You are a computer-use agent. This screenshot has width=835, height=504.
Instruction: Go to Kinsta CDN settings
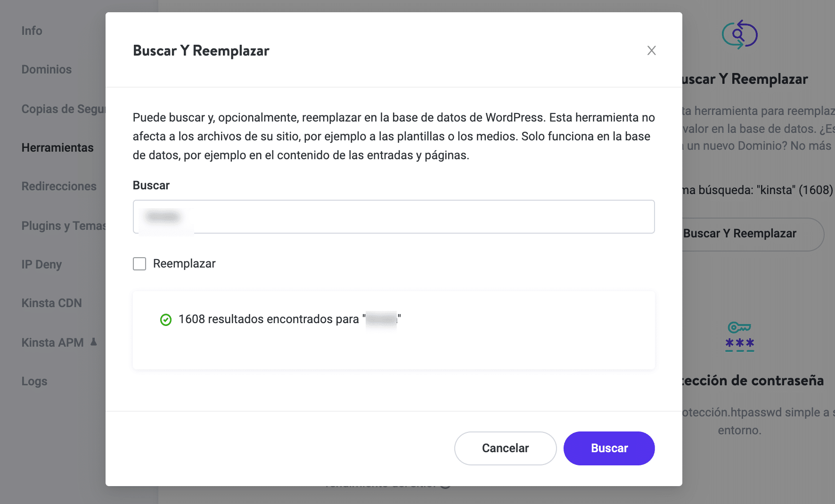52,303
